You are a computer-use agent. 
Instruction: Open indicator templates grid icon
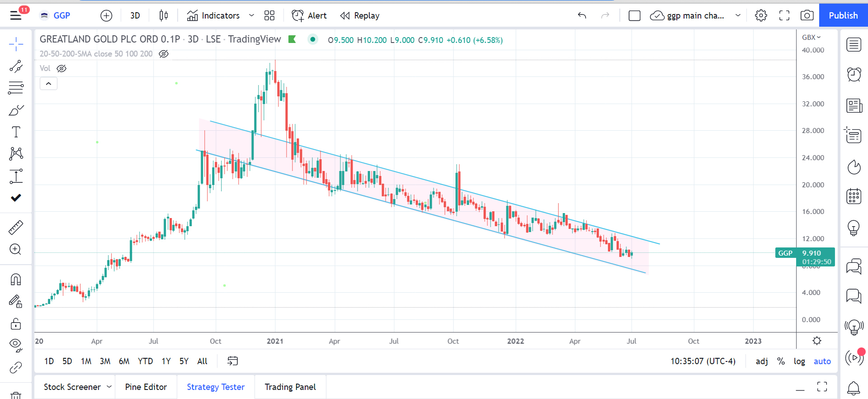pyautogui.click(x=269, y=15)
